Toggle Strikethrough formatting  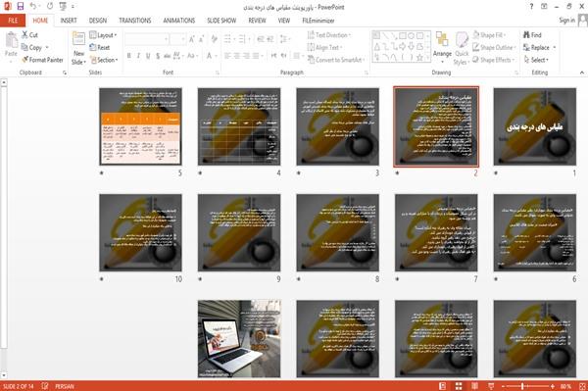[x=168, y=56]
